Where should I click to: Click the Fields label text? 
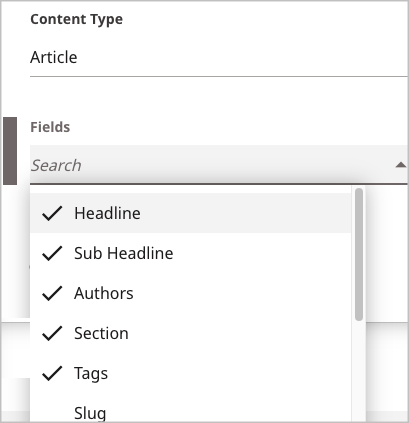[50, 127]
